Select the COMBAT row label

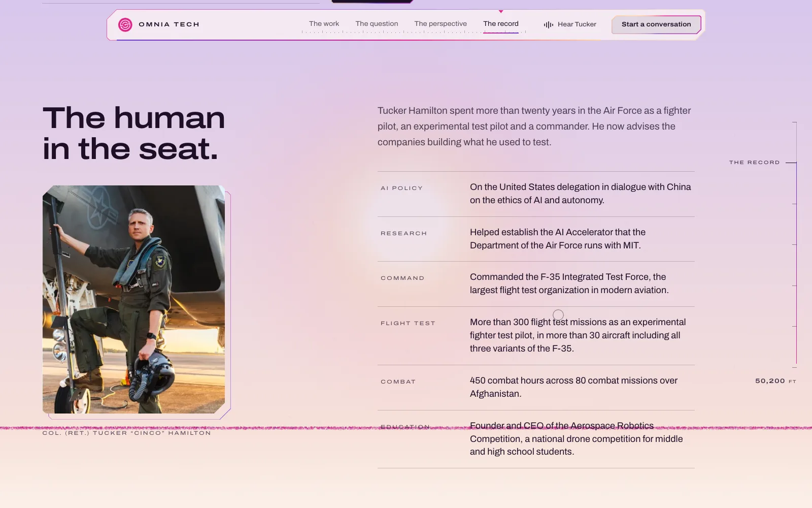398,382
